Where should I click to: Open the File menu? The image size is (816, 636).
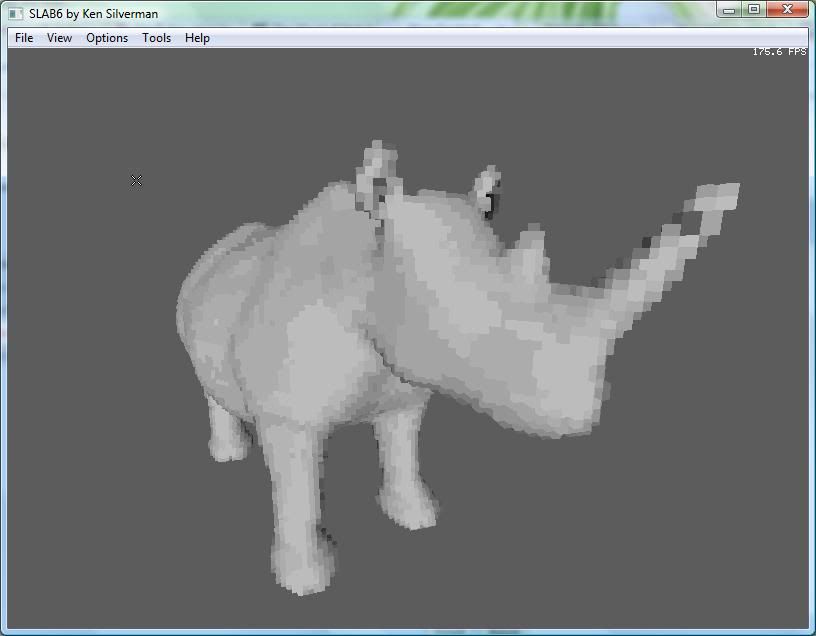24,38
